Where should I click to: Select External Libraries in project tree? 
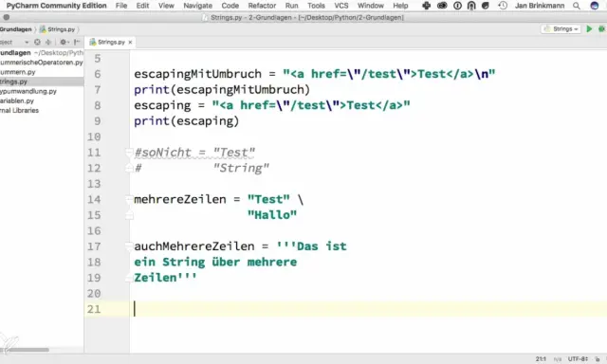42,110
